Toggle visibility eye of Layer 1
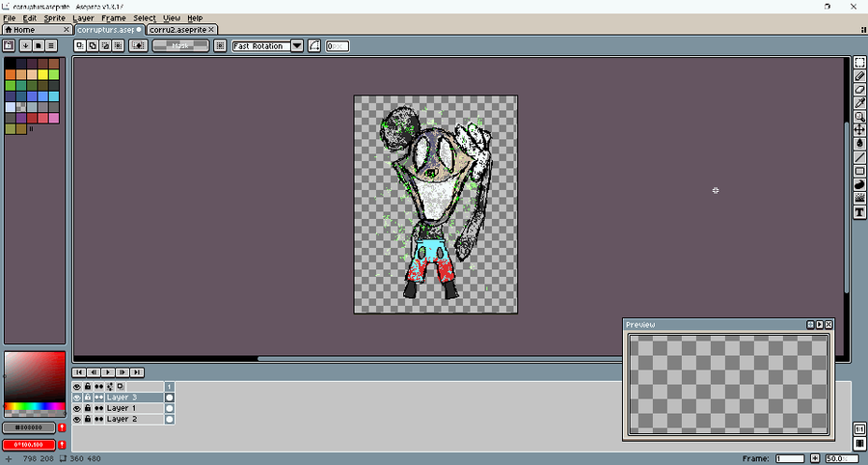The height and width of the screenshot is (465, 868). 77,408
